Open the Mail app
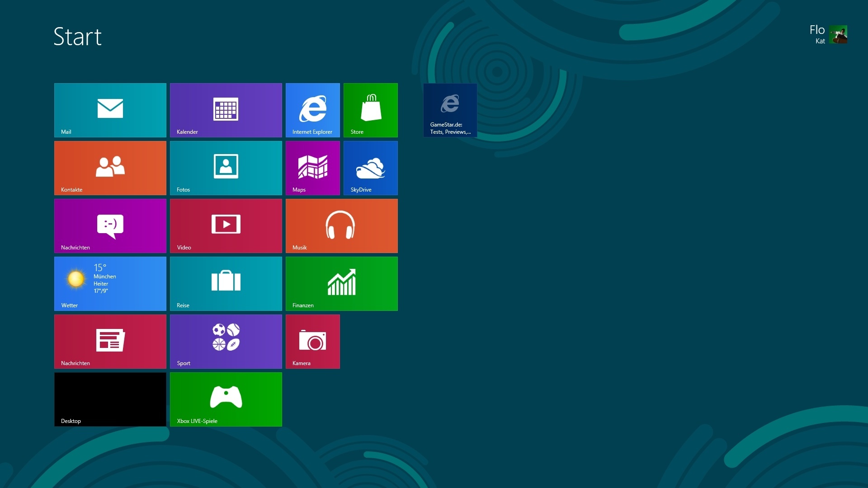 110,110
